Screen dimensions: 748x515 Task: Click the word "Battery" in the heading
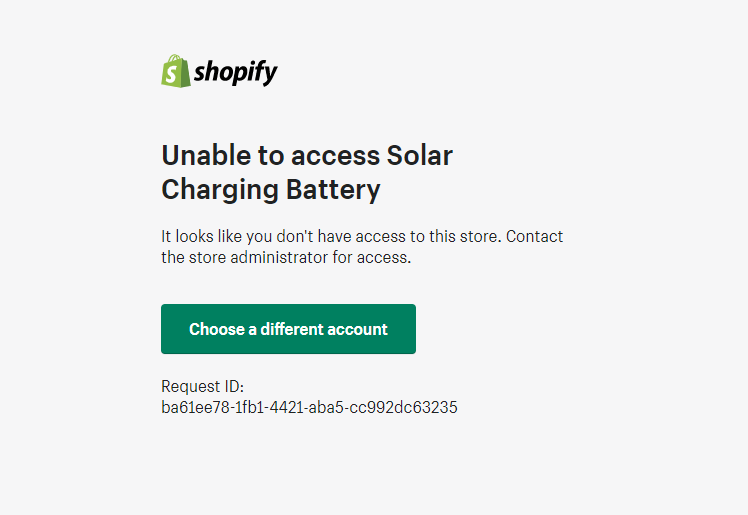point(333,190)
